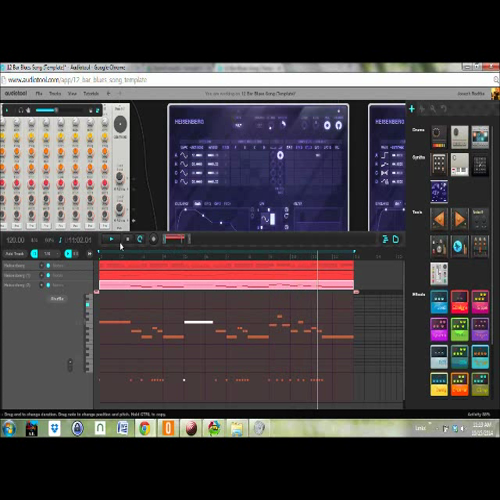Select the blue effect pedal
500x500 pixels.
click(439, 302)
